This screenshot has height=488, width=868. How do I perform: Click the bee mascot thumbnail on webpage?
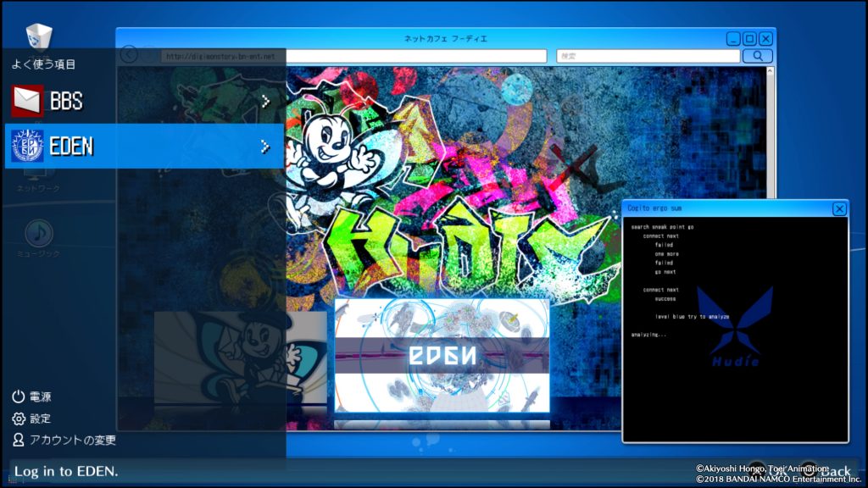pyautogui.click(x=240, y=358)
